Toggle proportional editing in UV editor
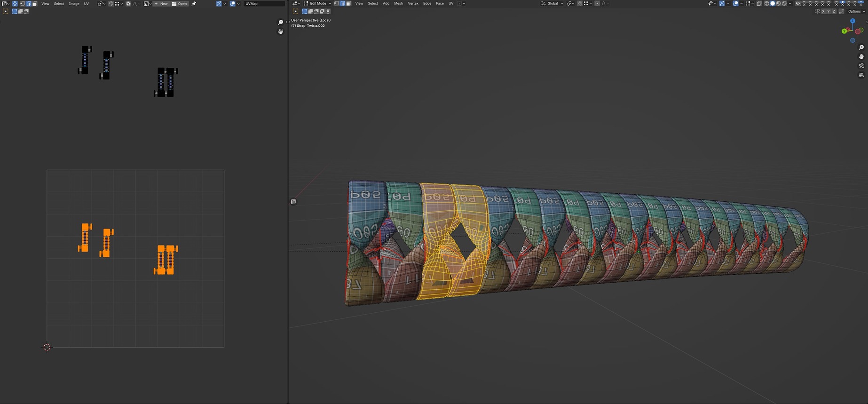This screenshot has height=404, width=868. [x=128, y=4]
